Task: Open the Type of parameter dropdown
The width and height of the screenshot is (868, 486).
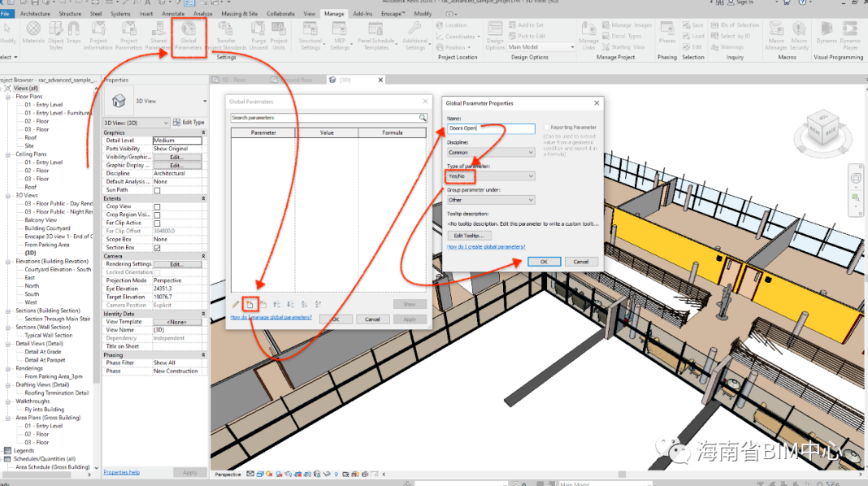Action: click(491, 176)
